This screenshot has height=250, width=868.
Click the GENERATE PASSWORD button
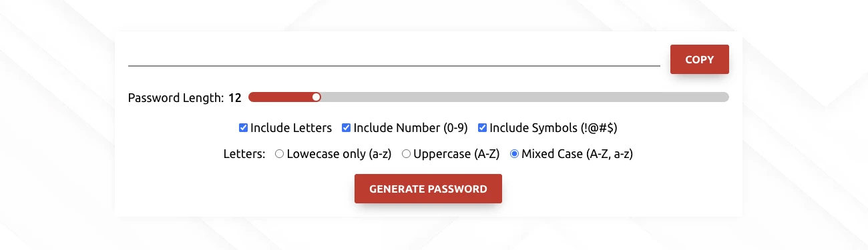(x=428, y=189)
